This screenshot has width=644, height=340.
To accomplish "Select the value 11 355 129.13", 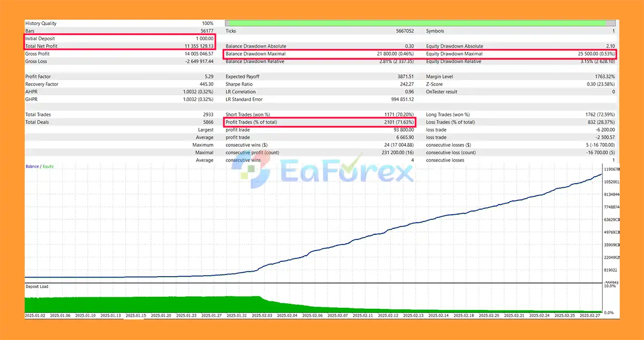I will pyautogui.click(x=199, y=46).
